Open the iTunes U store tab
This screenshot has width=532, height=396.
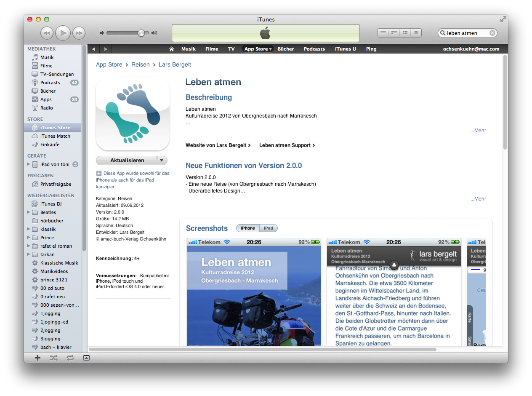pyautogui.click(x=346, y=49)
